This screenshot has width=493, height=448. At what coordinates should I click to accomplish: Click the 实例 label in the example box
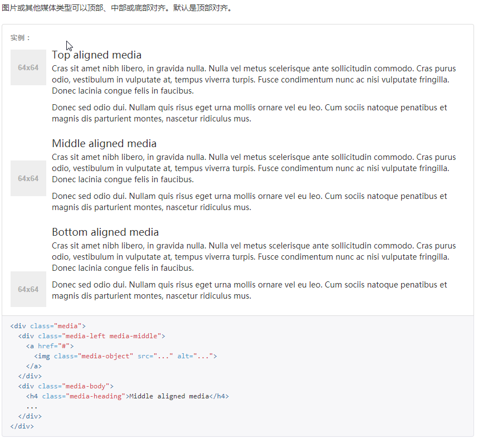tap(17, 38)
